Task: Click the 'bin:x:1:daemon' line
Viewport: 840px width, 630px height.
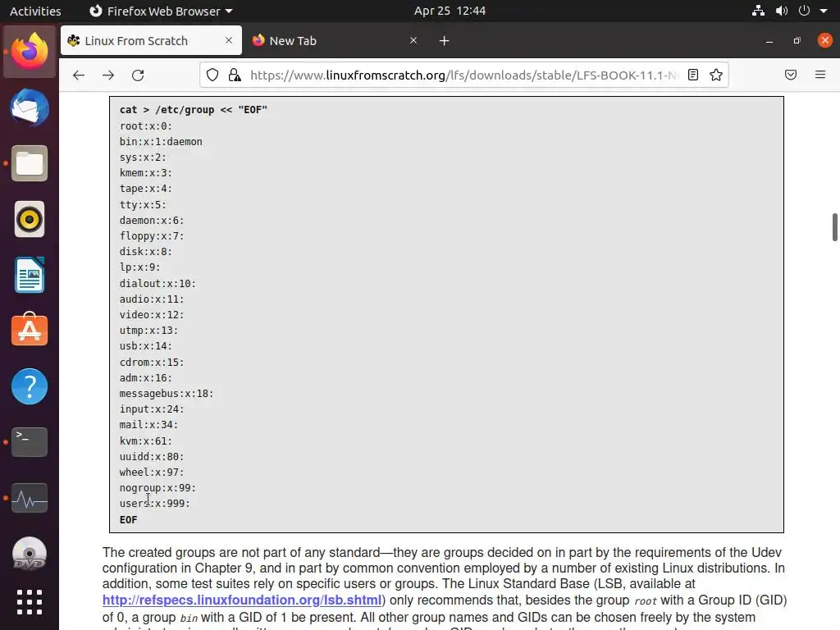Action: (x=161, y=141)
